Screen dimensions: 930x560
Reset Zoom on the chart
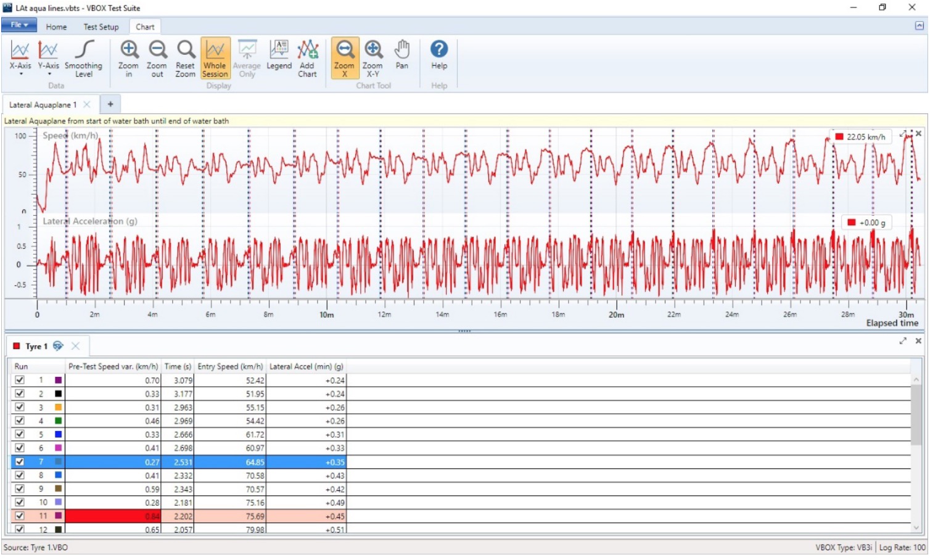tap(185, 58)
